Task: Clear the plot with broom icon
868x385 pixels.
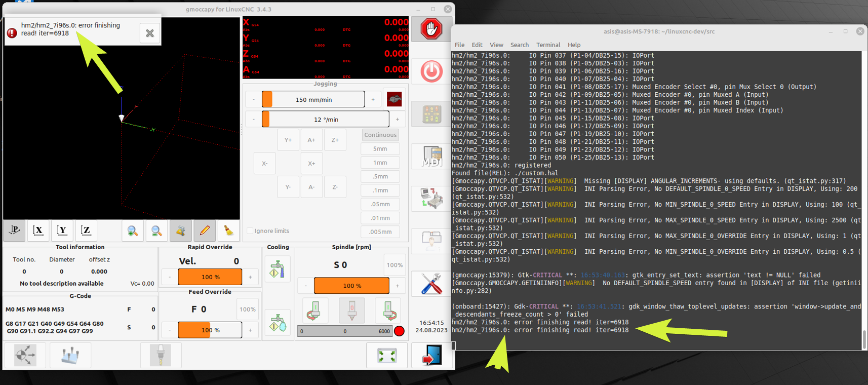Action: coord(228,230)
